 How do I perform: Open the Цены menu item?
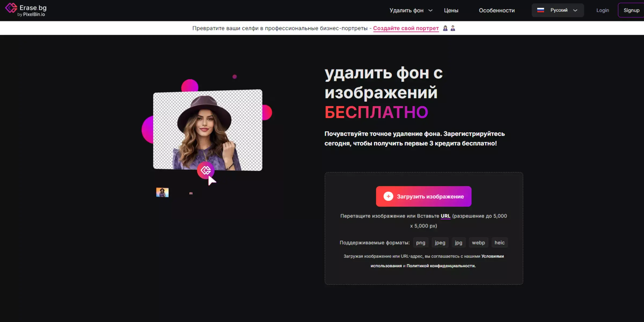pos(451,10)
